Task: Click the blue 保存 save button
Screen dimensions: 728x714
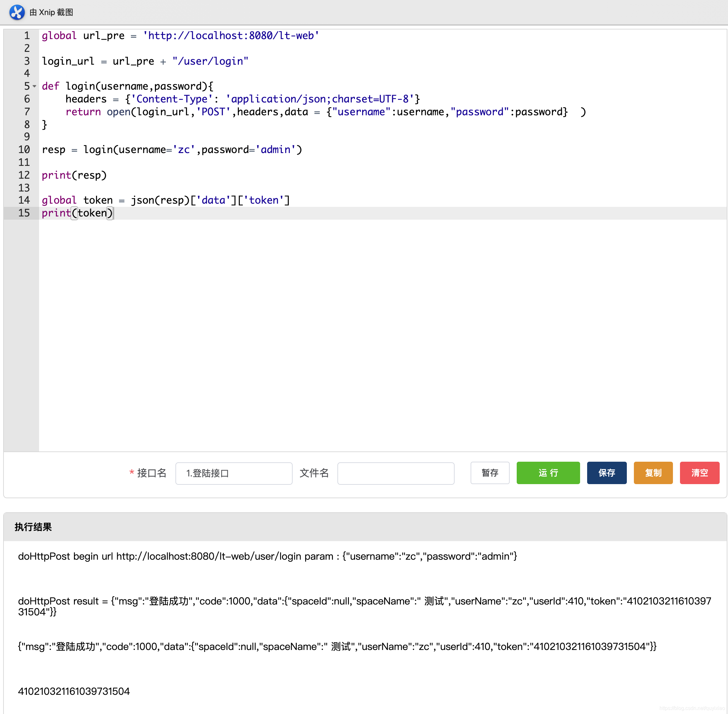Action: [607, 473]
